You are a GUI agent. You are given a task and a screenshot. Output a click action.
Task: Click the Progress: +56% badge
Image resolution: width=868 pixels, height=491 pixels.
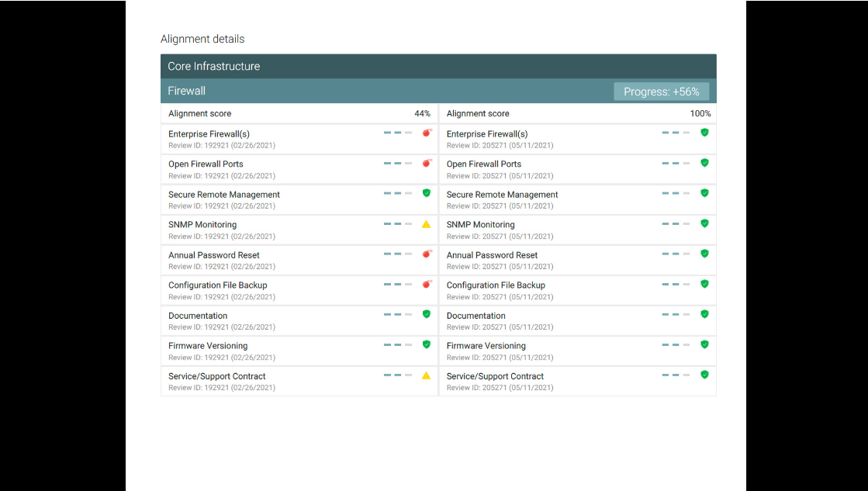[x=661, y=92]
